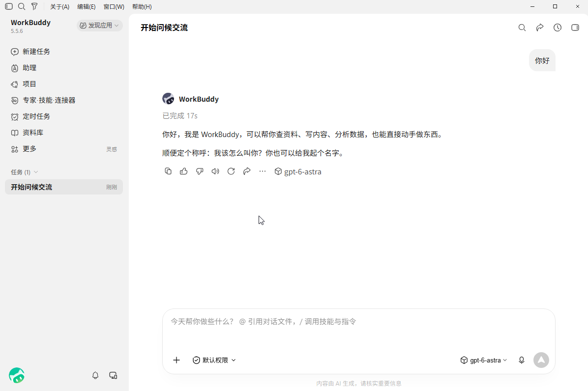Open the 帮助(H) menu
The height and width of the screenshot is (391, 588).
pyautogui.click(x=142, y=7)
